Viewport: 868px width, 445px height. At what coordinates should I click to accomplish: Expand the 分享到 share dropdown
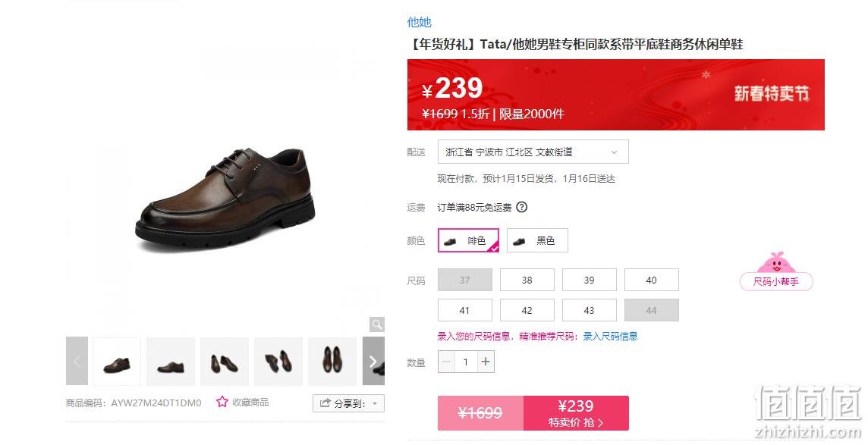(x=348, y=403)
